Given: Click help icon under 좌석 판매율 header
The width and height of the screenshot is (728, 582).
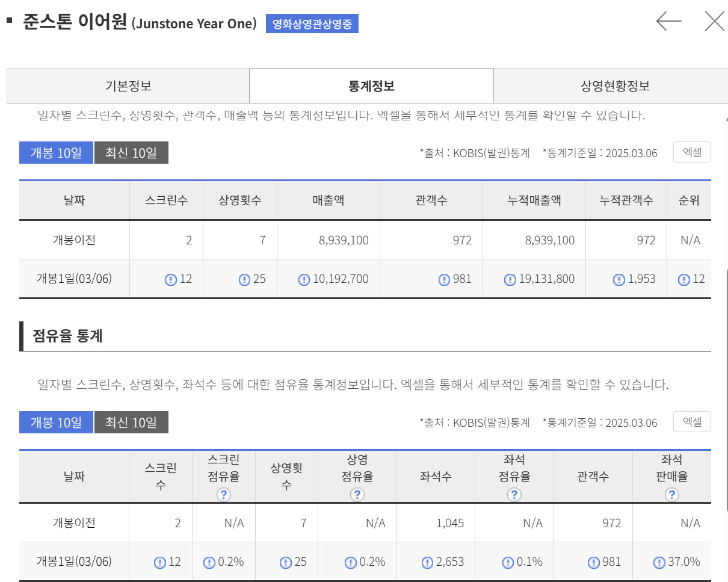Looking at the screenshot, I should [x=671, y=495].
